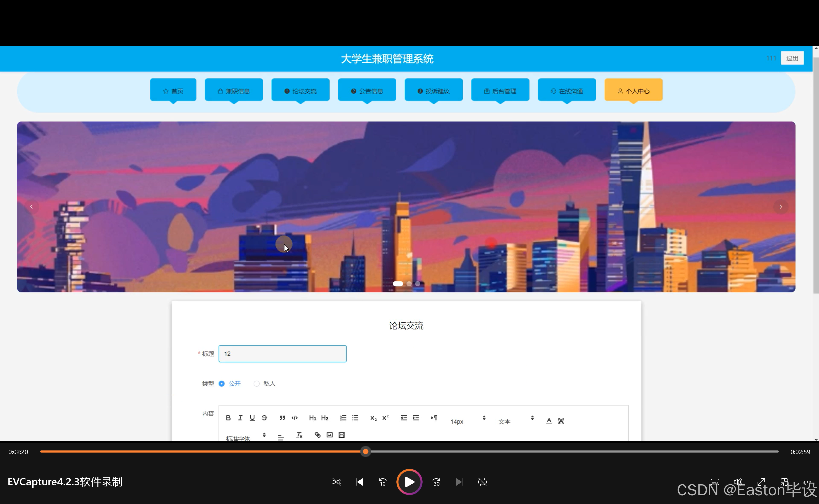Screen dimensions: 819x504
Task: Select the third carousel indicator dot
Action: tap(418, 284)
